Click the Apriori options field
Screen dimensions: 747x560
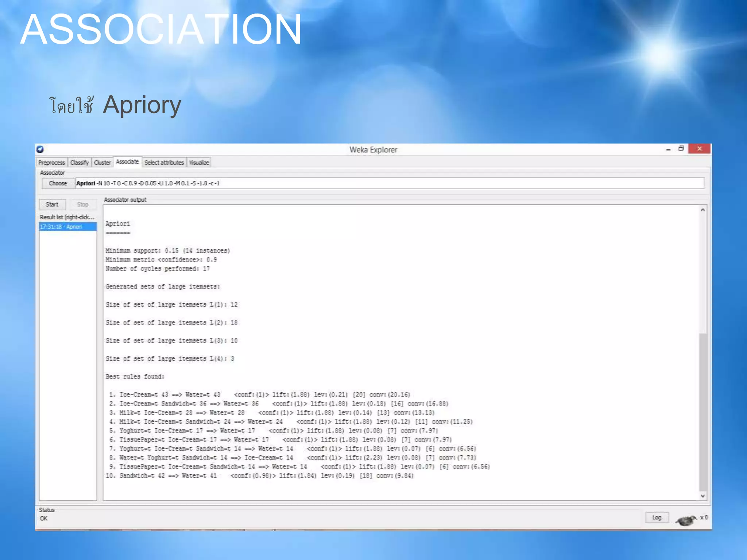click(x=390, y=183)
